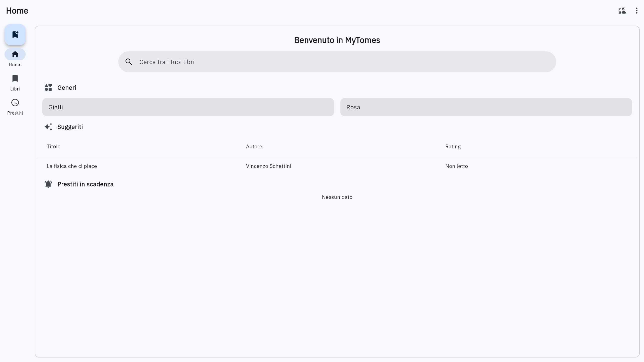Click the add book bookmark button
This screenshot has width=644, height=362.
pyautogui.click(x=15, y=35)
